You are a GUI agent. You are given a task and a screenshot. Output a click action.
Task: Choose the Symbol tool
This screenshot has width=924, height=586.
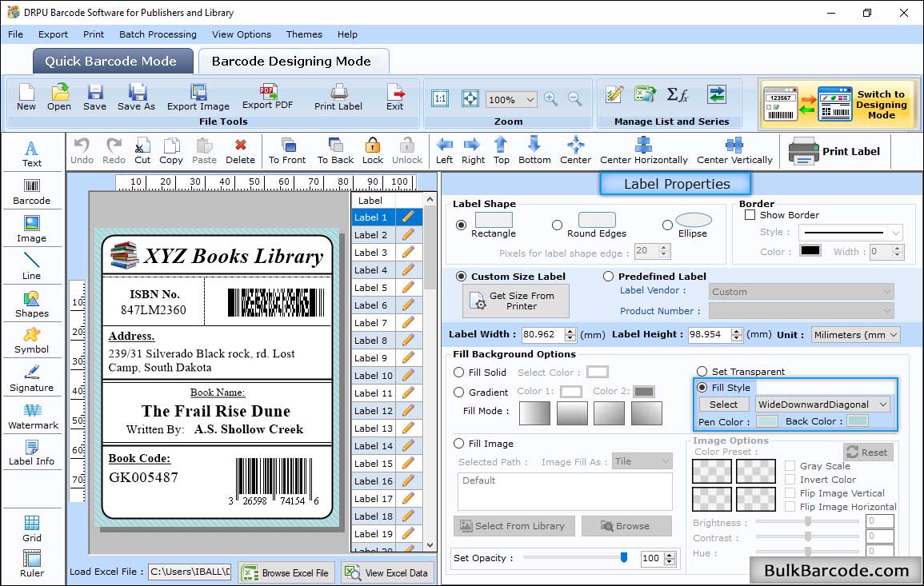click(32, 341)
